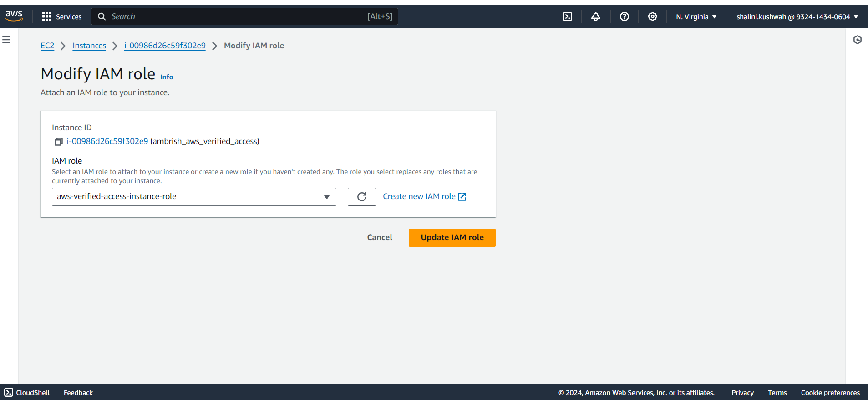Open the Privacy footer link
The height and width of the screenshot is (400, 868).
[x=742, y=393]
